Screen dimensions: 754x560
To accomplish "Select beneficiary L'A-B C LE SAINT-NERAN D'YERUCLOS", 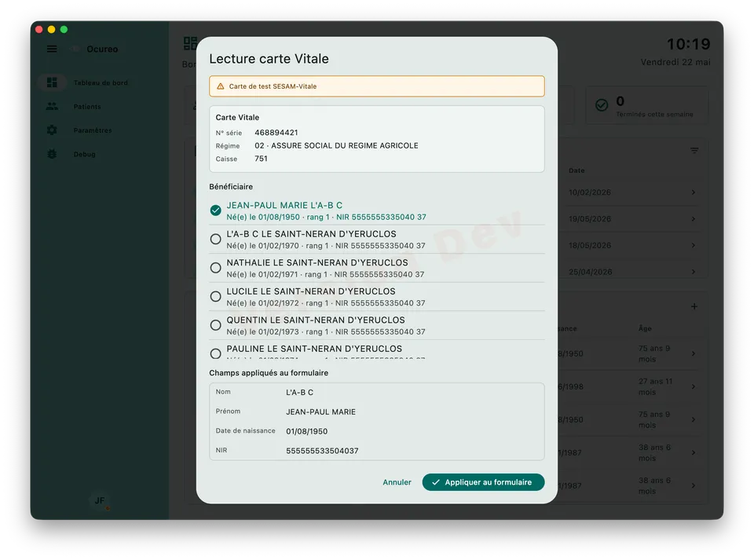I will pyautogui.click(x=377, y=240).
